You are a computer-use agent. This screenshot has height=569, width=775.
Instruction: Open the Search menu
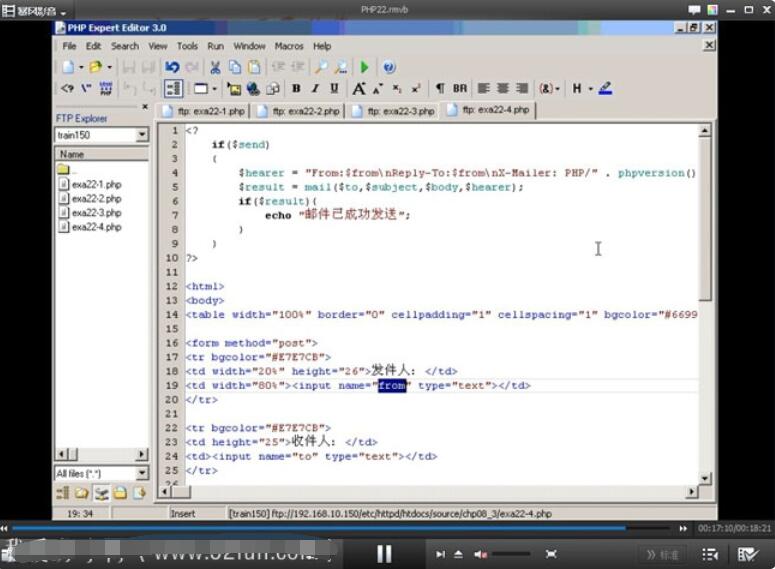point(125,46)
